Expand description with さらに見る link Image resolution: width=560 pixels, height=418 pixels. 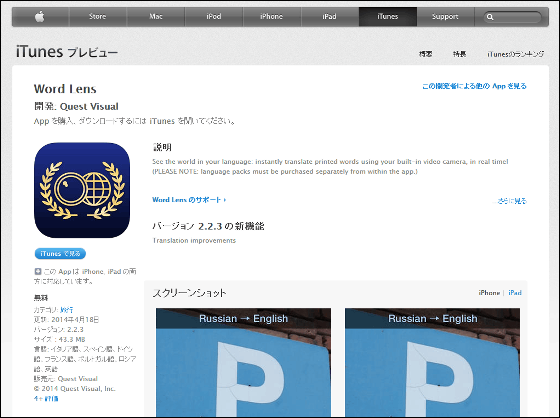point(511,201)
